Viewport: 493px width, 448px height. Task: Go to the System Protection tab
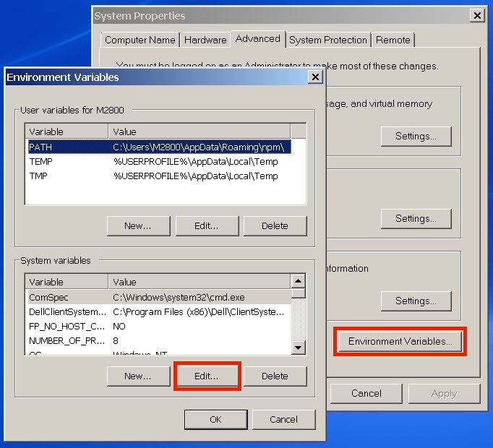click(328, 40)
